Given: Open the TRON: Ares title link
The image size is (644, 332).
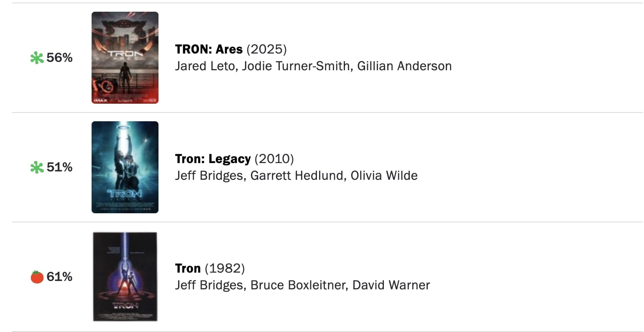Looking at the screenshot, I should click(x=209, y=49).
